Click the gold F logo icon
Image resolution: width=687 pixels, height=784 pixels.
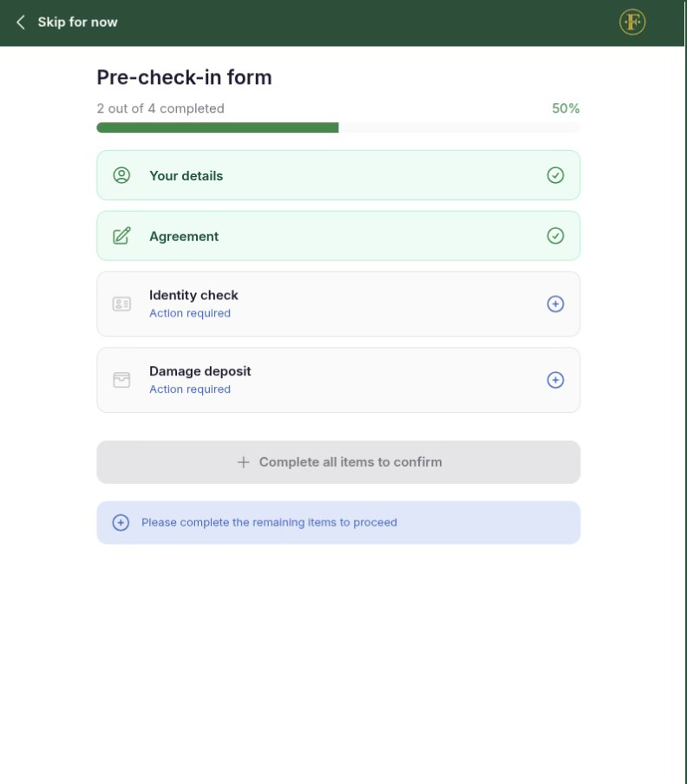tap(632, 23)
